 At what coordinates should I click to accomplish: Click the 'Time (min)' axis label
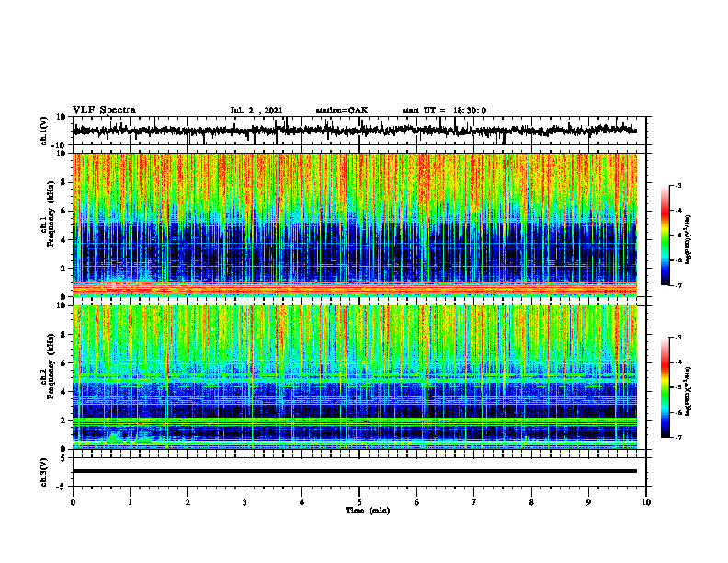[368, 511]
